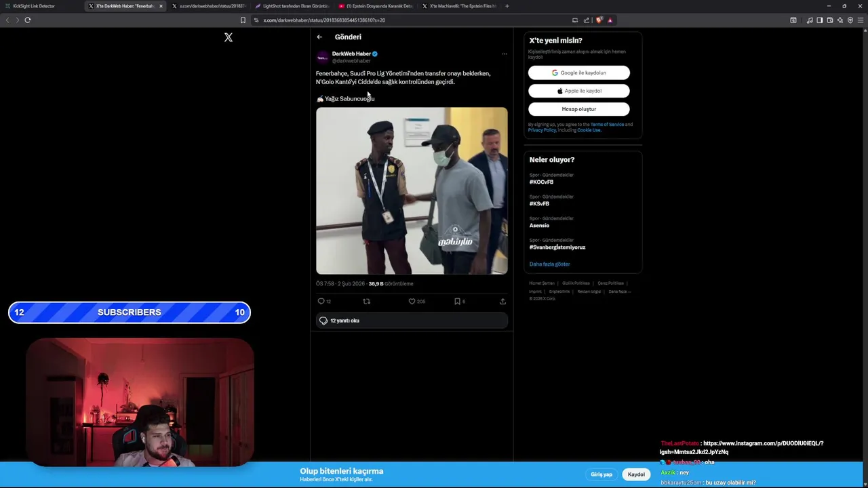Open the Asensio trending topic
This screenshot has width=868, height=488.
tap(539, 226)
